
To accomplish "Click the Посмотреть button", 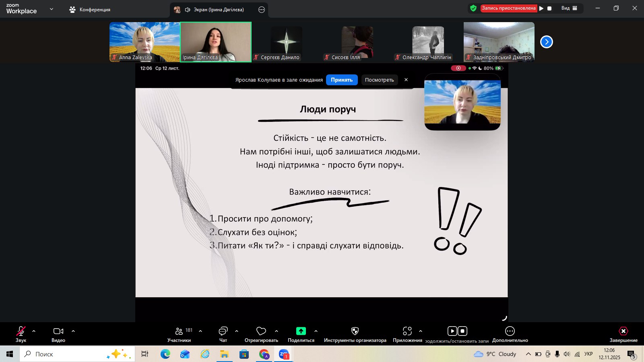I will 379,80.
